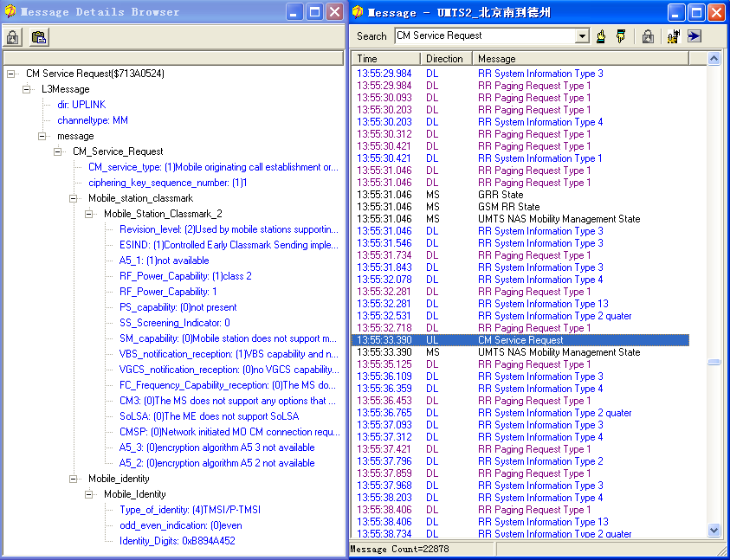Click the hand pointing up search icon
The image size is (730, 560).
[x=602, y=36]
